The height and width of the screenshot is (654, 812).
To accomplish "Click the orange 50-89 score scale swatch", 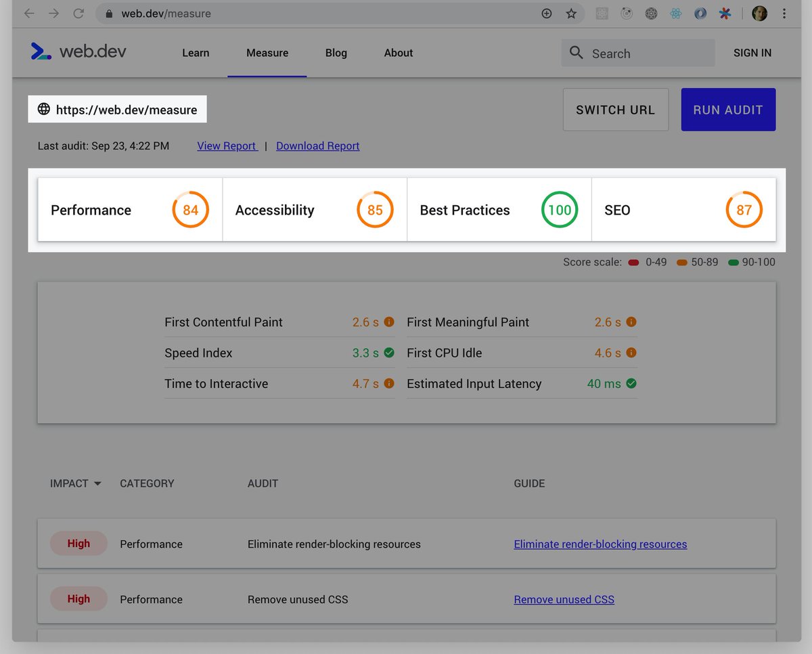I will tap(682, 262).
